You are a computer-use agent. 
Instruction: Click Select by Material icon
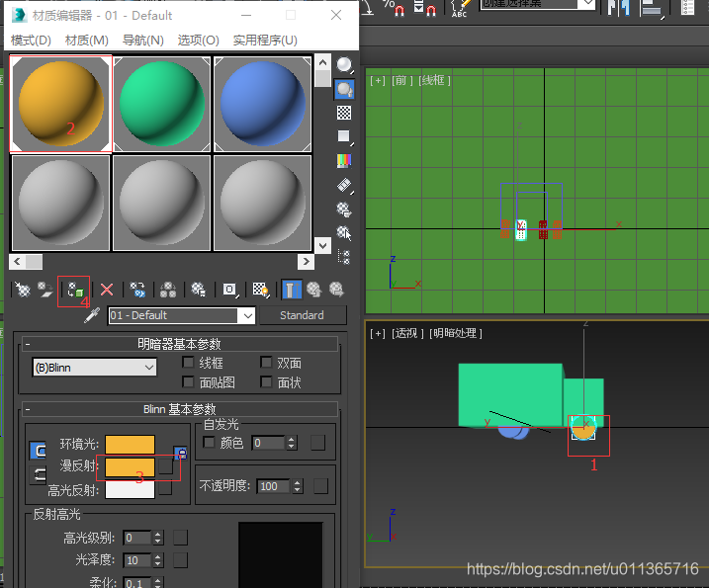344,233
